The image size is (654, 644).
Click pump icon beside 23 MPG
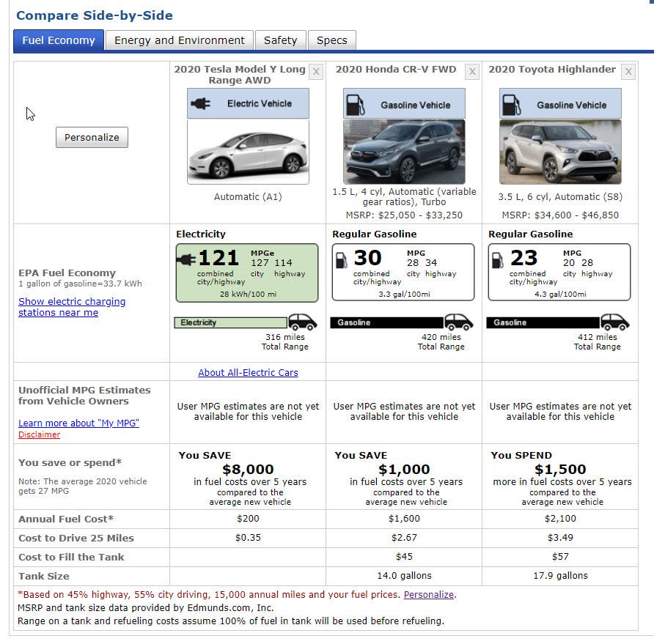(497, 260)
